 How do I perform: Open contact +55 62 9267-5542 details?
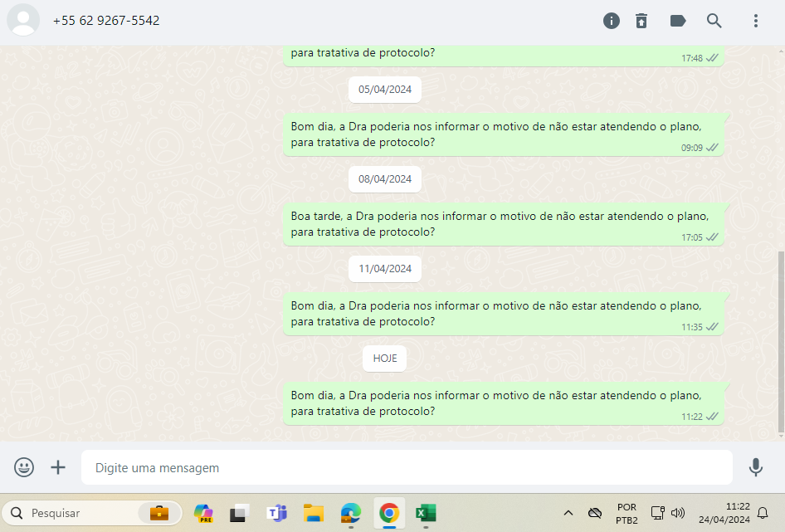106,21
